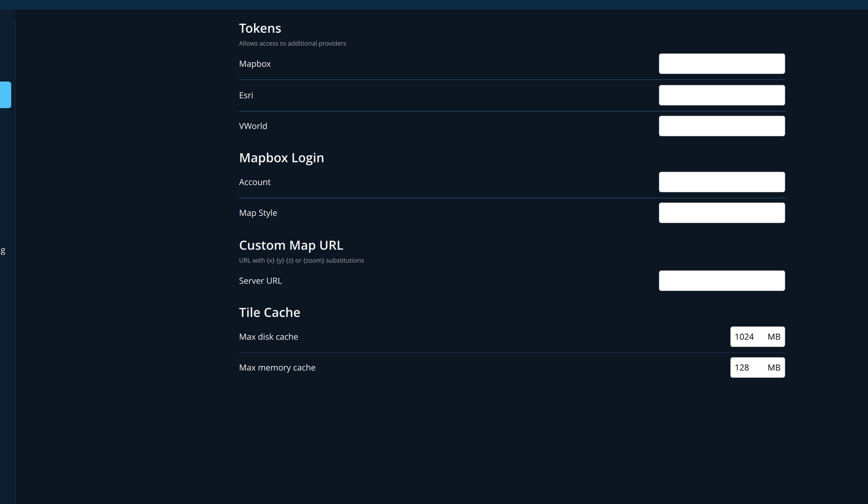Click the Esri label
The height and width of the screenshot is (504, 868).
pos(246,95)
